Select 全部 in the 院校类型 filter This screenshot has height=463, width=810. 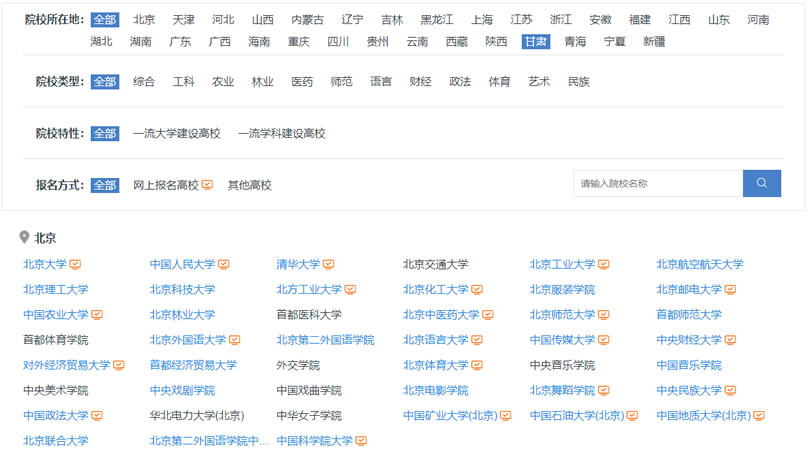point(105,82)
